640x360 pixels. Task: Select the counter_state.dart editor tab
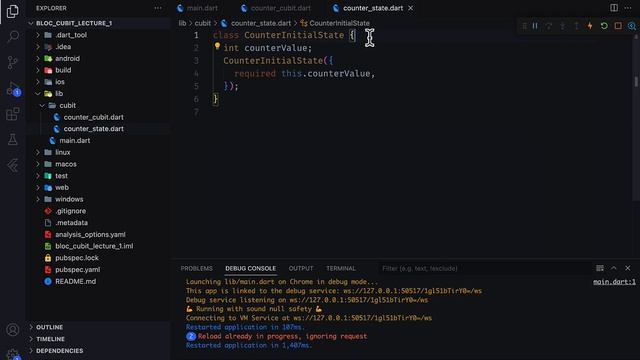pyautogui.click(x=373, y=8)
